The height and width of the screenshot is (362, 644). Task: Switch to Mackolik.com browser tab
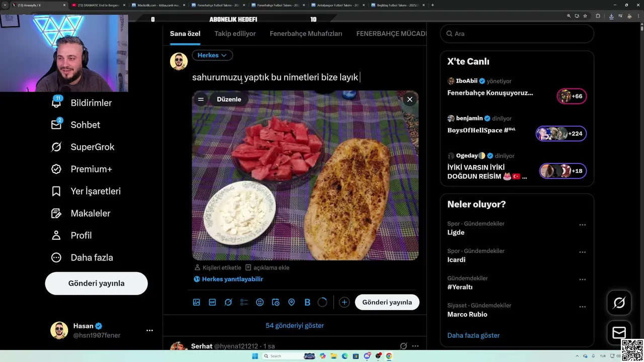158,5
